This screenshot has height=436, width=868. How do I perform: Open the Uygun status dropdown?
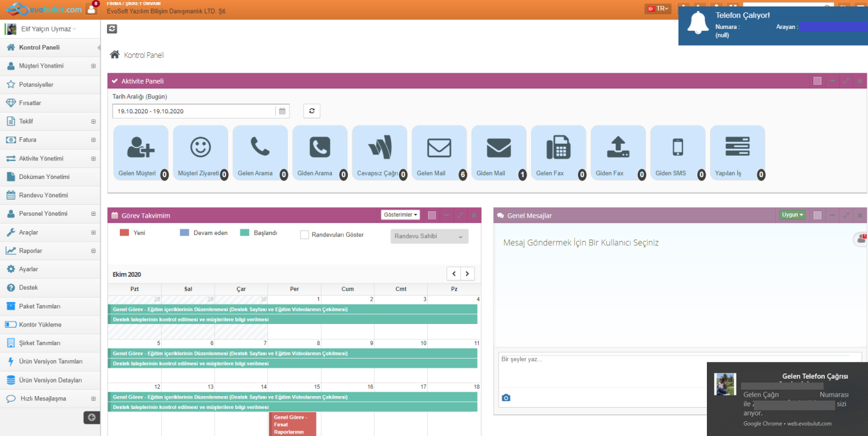coord(793,215)
